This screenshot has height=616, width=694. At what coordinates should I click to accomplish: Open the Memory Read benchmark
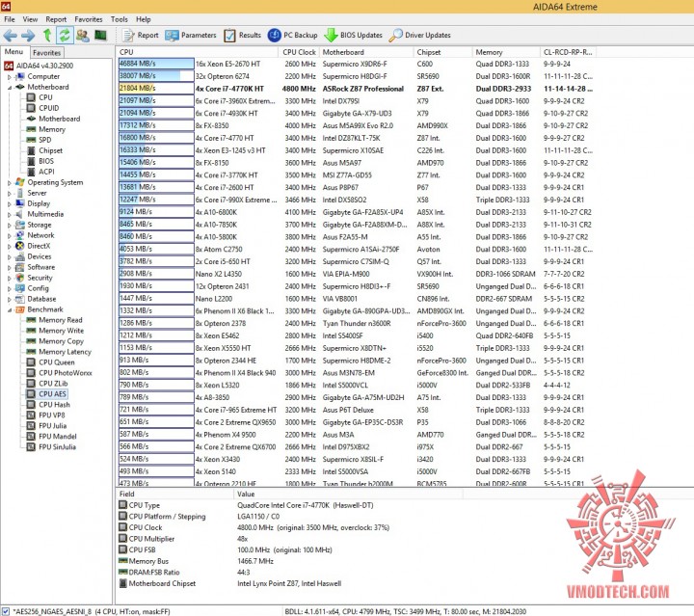coord(54,320)
